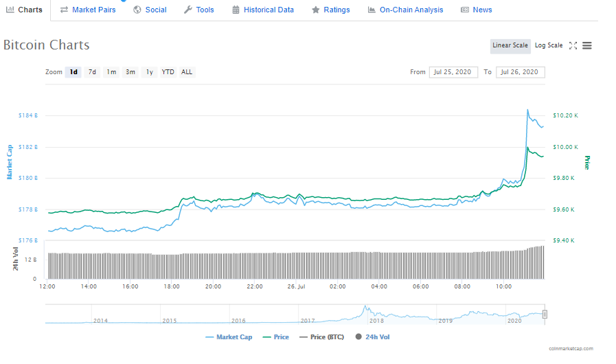Click the 12 B volume axis label
616x364 pixels.
(30, 260)
